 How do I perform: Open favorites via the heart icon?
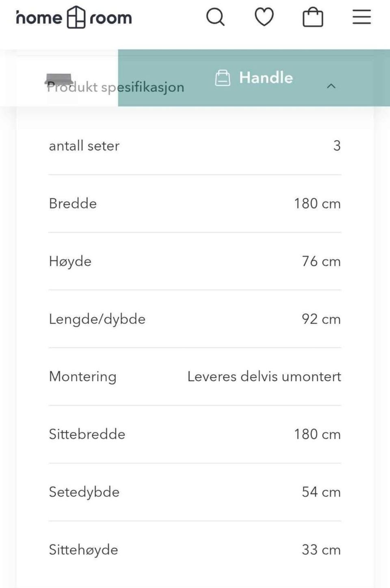(264, 17)
